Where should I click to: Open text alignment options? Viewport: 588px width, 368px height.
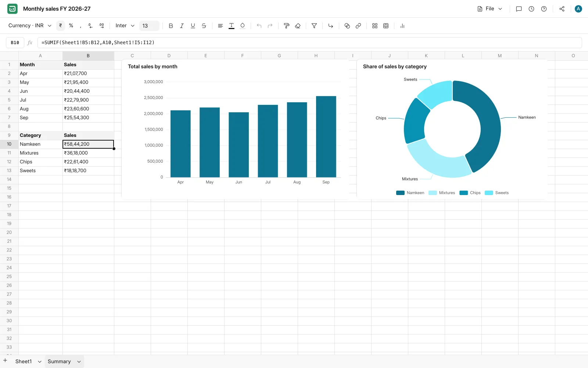click(220, 26)
